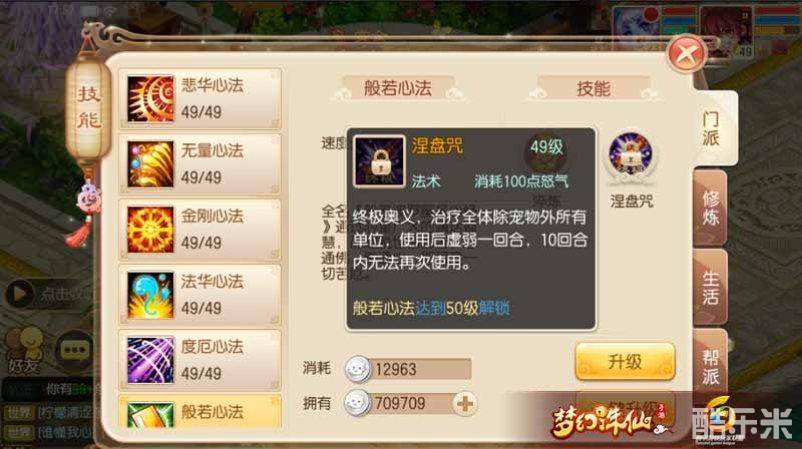Select the 悲华心法 skill icon

pyautogui.click(x=150, y=99)
